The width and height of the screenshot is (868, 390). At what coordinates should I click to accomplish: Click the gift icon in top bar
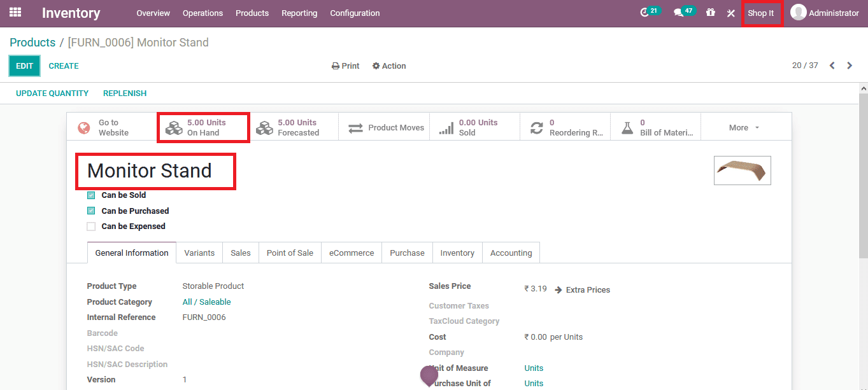(x=711, y=13)
